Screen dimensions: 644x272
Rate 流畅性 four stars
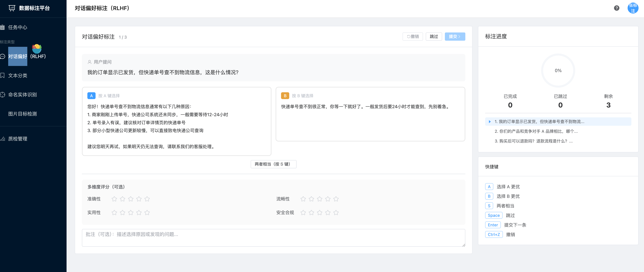pyautogui.click(x=328, y=199)
